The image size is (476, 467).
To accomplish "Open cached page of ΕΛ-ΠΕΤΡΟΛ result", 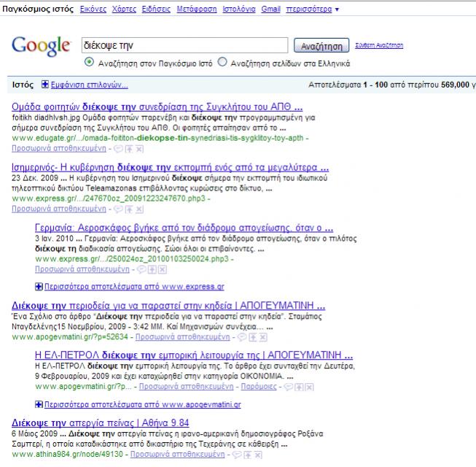I will click(x=187, y=387).
